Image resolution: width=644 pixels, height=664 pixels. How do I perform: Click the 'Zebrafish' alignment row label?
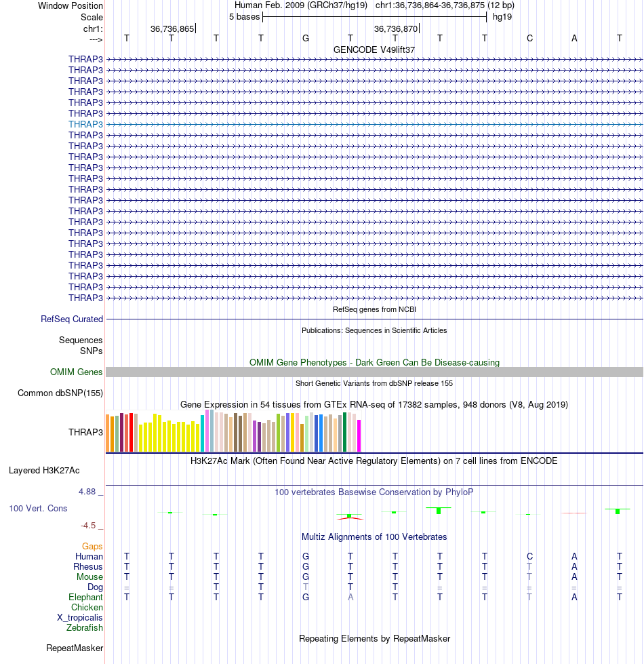coord(85,627)
